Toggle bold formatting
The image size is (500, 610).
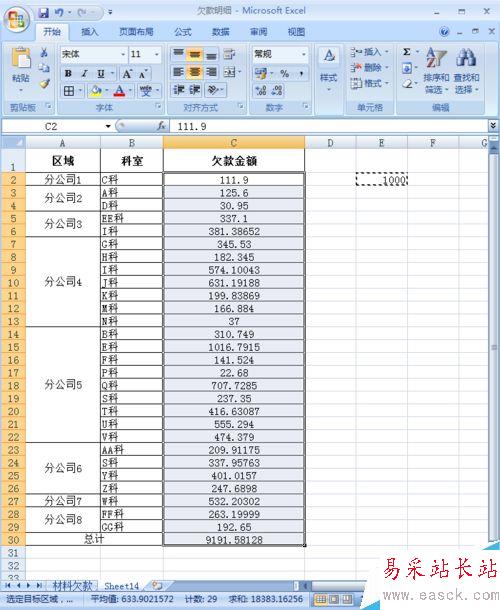(x=68, y=73)
